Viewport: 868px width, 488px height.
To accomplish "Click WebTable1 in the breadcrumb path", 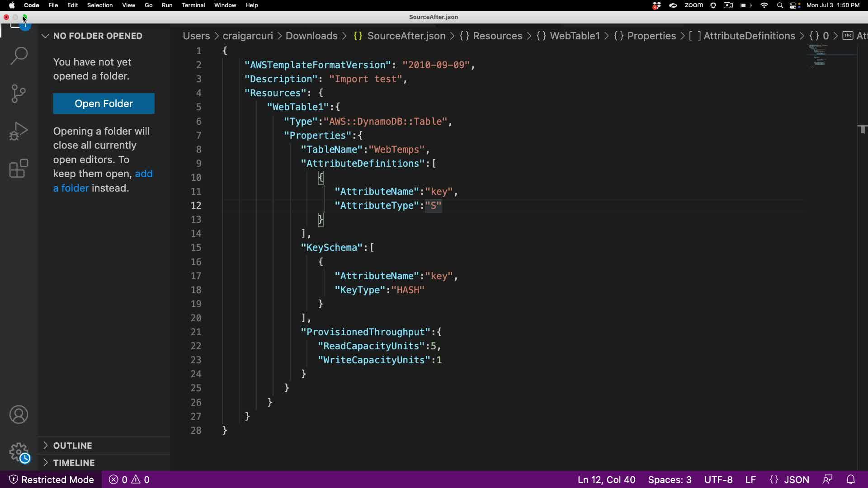I will (x=574, y=36).
